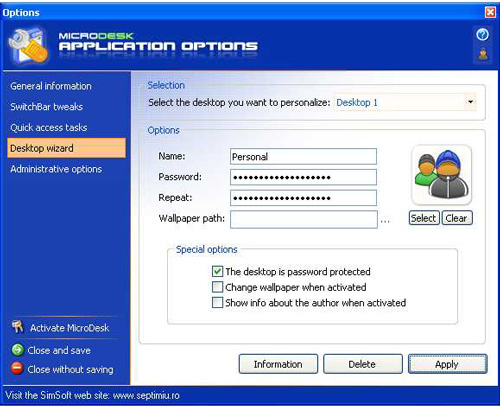Click the Apply button
Image resolution: width=500 pixels, height=407 pixels.
447,364
